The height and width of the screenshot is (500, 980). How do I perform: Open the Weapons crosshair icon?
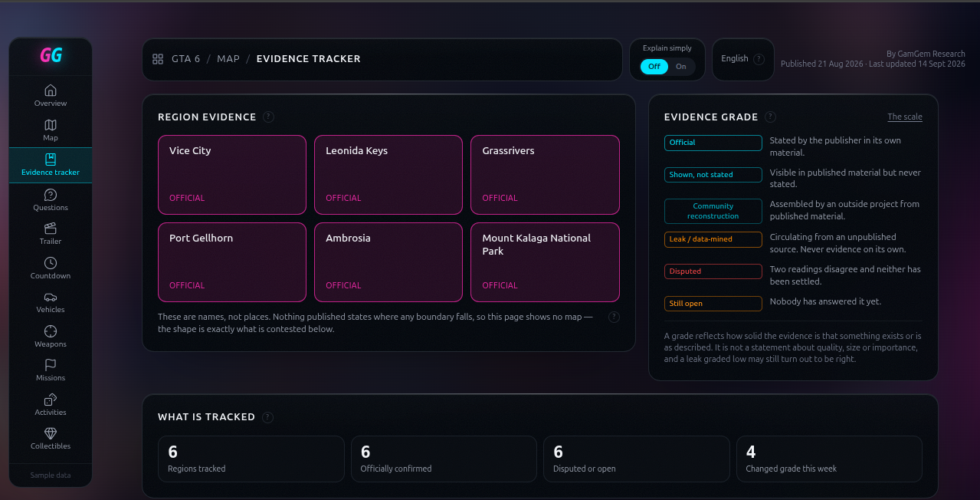(x=51, y=331)
